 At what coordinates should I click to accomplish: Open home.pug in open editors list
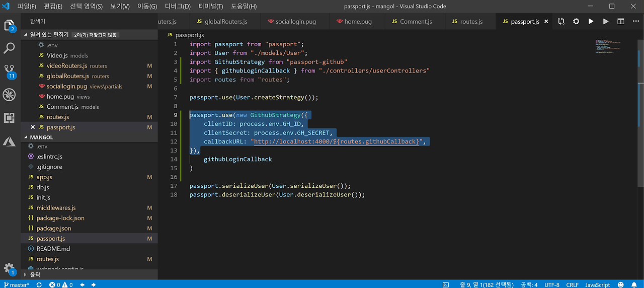[x=89, y=97]
